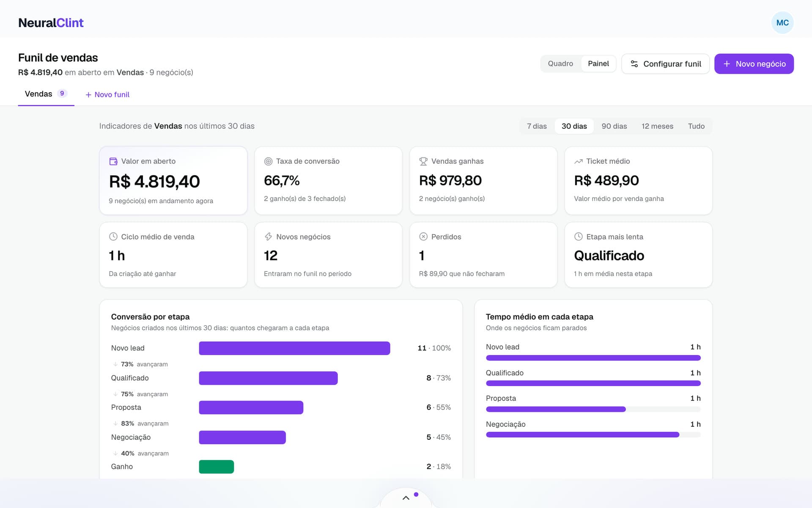Click the Tempo médio em cada etapa title

539,317
